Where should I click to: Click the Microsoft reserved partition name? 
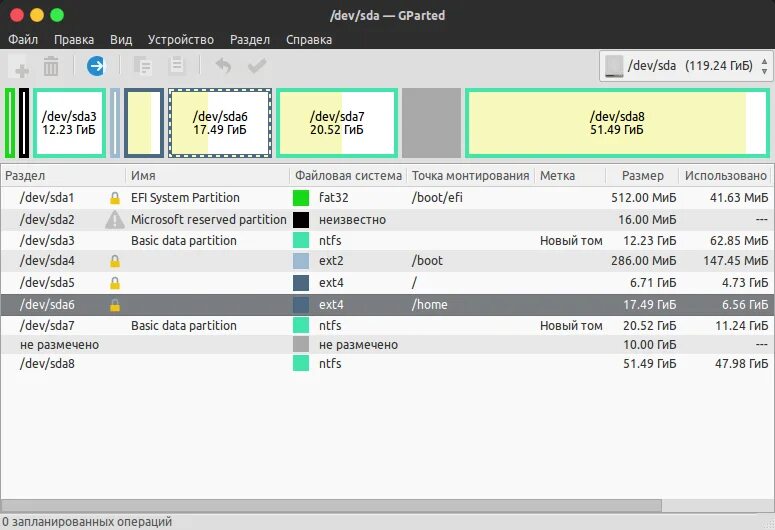[209, 220]
